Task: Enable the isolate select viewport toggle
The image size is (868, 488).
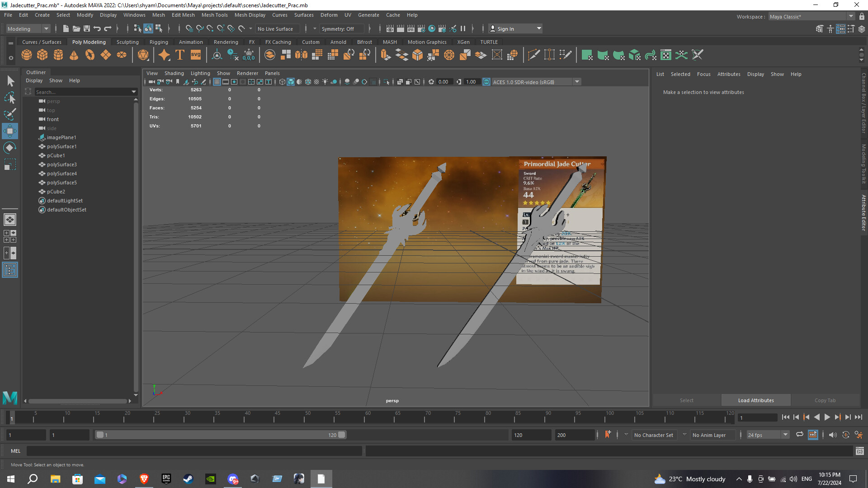Action: click(x=387, y=82)
